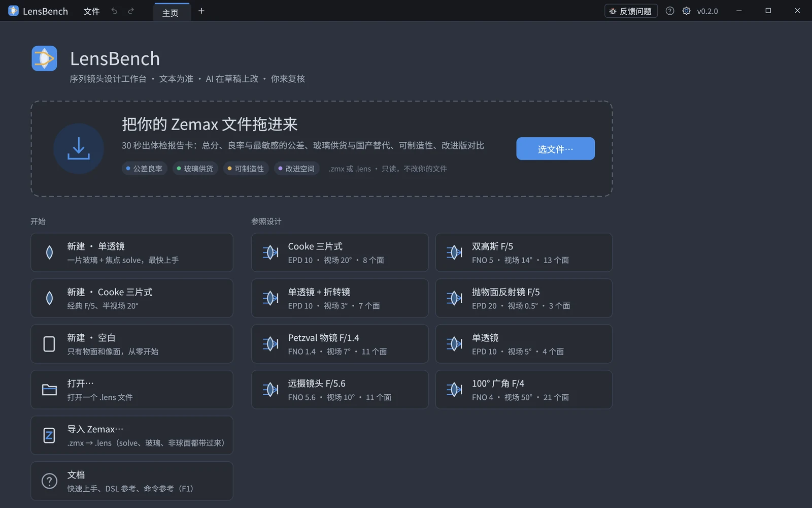Click the blank page icon on 新建 · 空白
This screenshot has height=508, width=812.
pos(49,344)
